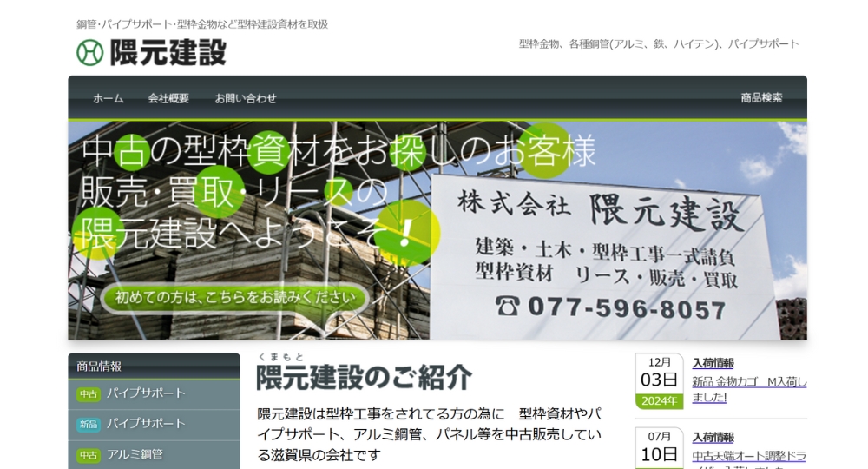Viewport: 868px width, 469px height.
Task: Click the 隈元建設のご紹介 heading
Action: pos(364,378)
